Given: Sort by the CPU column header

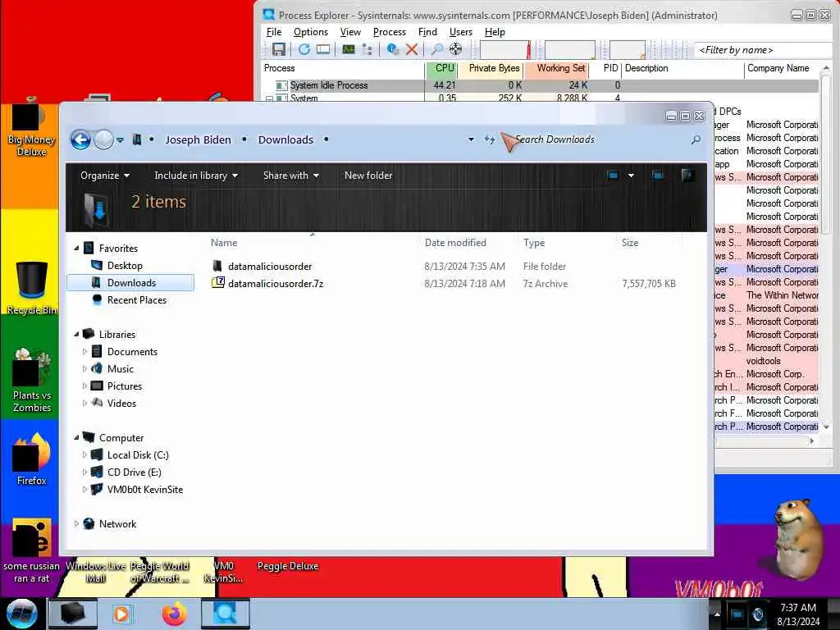Looking at the screenshot, I should pos(441,69).
